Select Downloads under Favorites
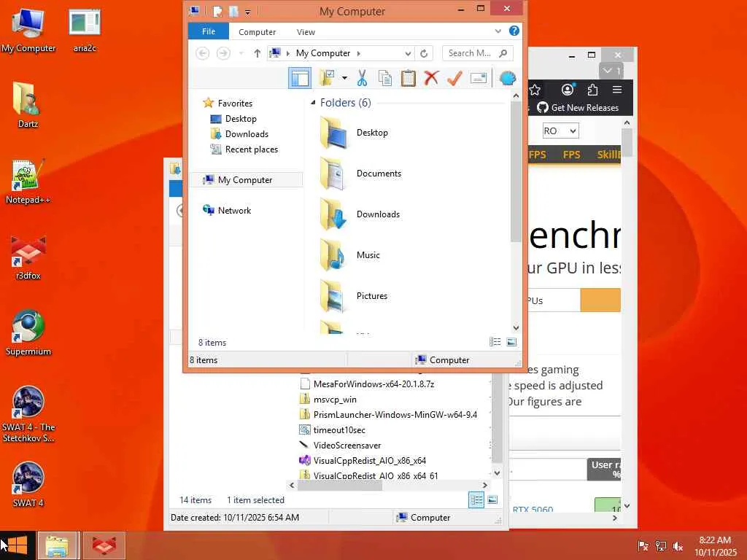The width and height of the screenshot is (747, 560). [x=247, y=134]
